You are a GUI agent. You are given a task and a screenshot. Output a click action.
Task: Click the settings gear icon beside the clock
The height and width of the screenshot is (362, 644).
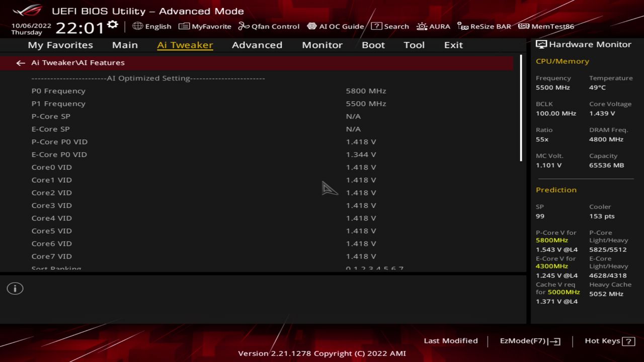(x=113, y=24)
